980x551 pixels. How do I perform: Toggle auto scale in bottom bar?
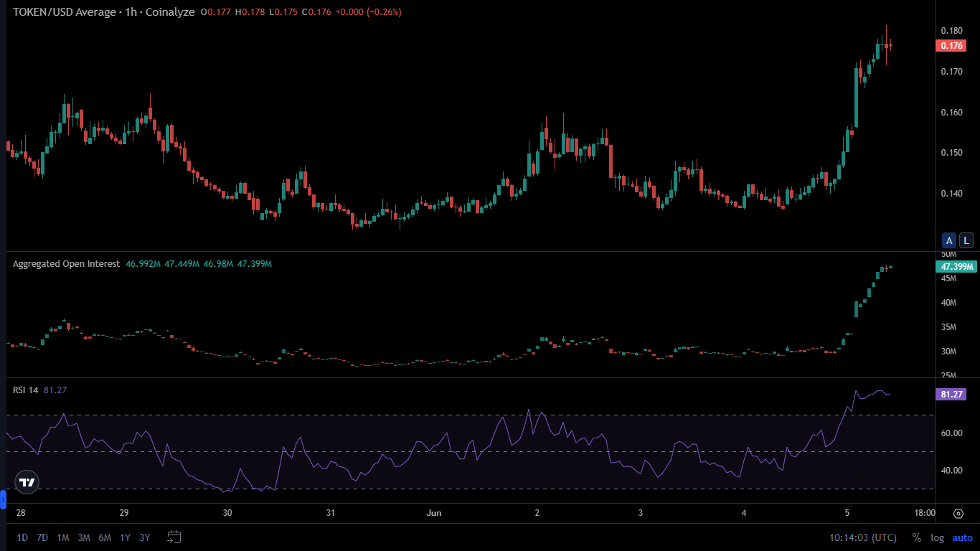[963, 537]
